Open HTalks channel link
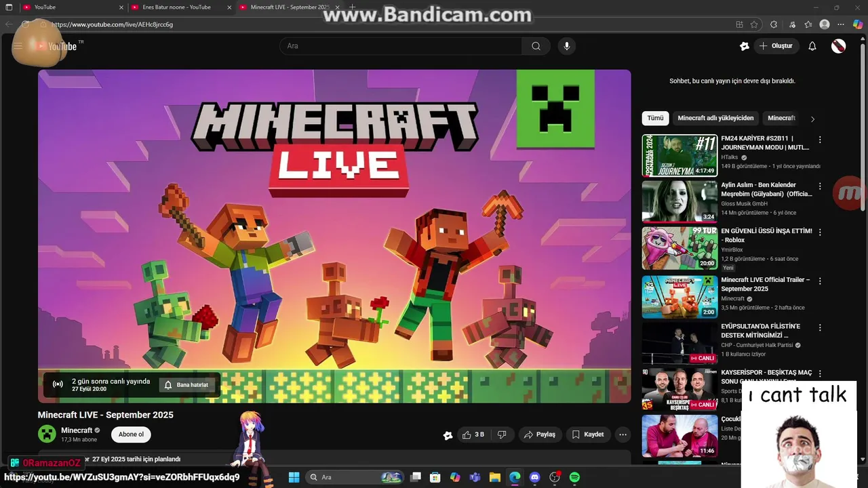Screen dimensions: 868x488 (x=730, y=157)
